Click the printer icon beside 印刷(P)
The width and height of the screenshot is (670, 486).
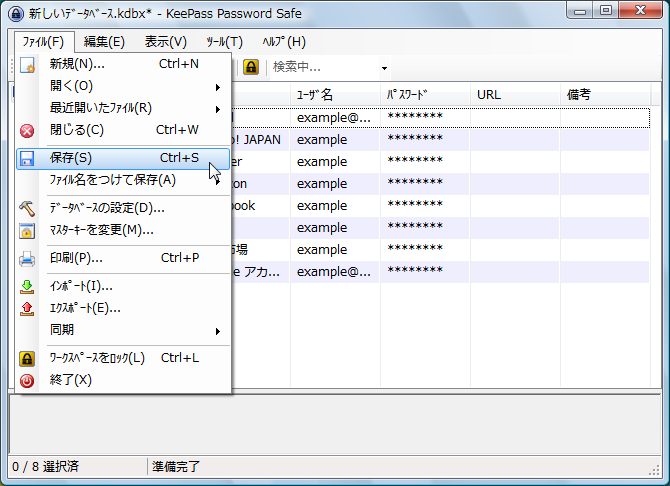27,259
